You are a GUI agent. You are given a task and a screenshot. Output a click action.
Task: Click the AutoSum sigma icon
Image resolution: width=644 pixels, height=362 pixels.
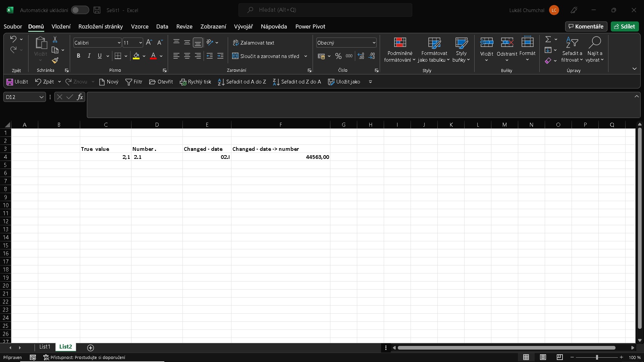[548, 40]
